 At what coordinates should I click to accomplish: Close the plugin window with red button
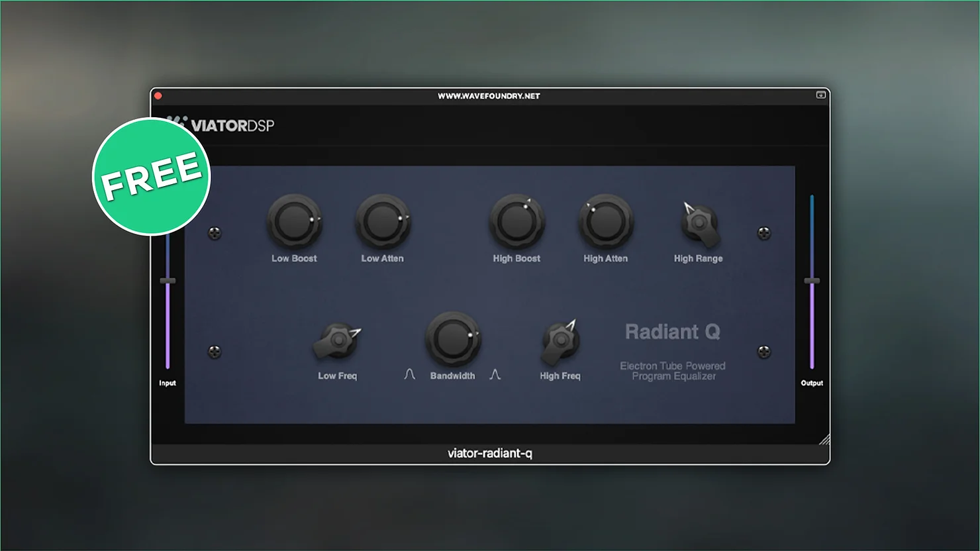pyautogui.click(x=158, y=96)
